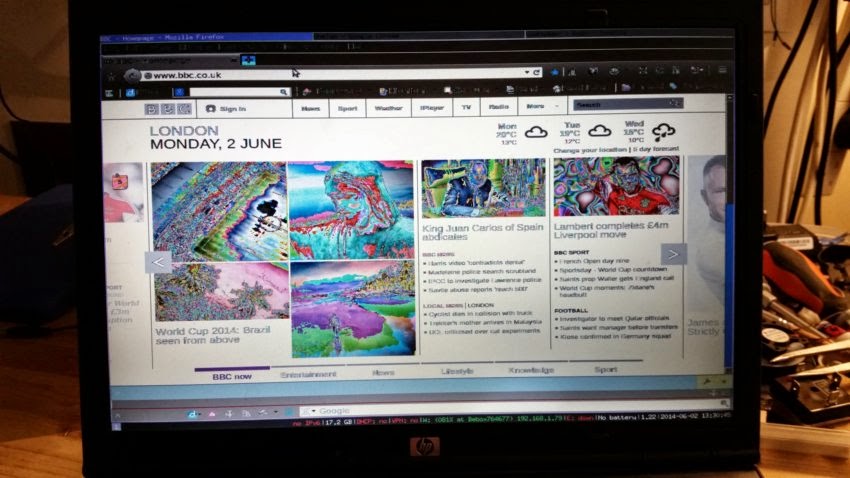Open the address bar history dropdown arrow
850x478 pixels.
pos(526,72)
